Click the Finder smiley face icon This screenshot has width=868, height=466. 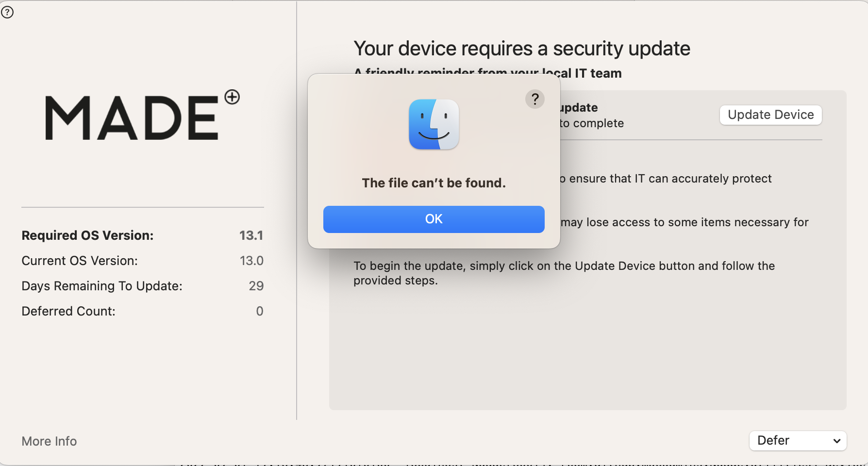pos(434,124)
